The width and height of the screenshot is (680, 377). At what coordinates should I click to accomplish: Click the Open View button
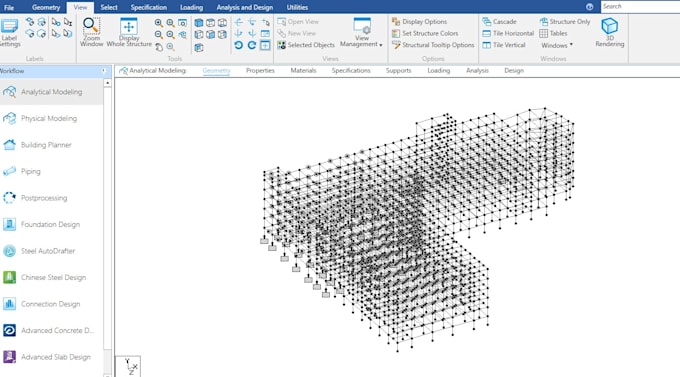point(298,22)
